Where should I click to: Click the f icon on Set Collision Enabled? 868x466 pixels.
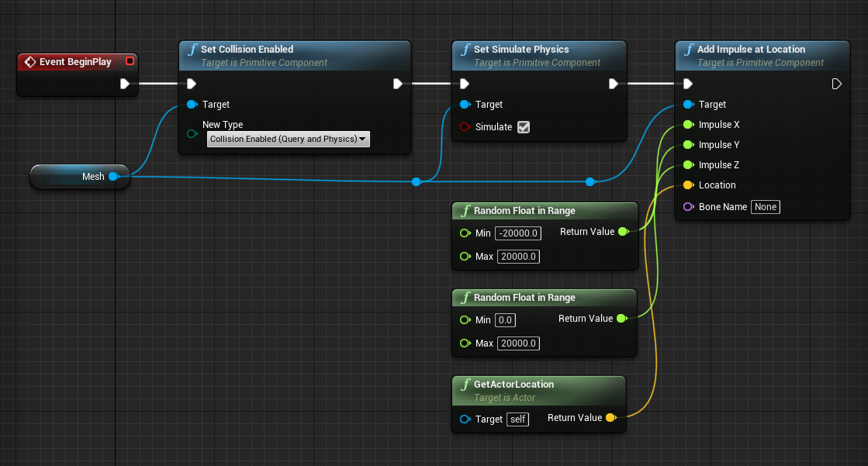(192, 49)
